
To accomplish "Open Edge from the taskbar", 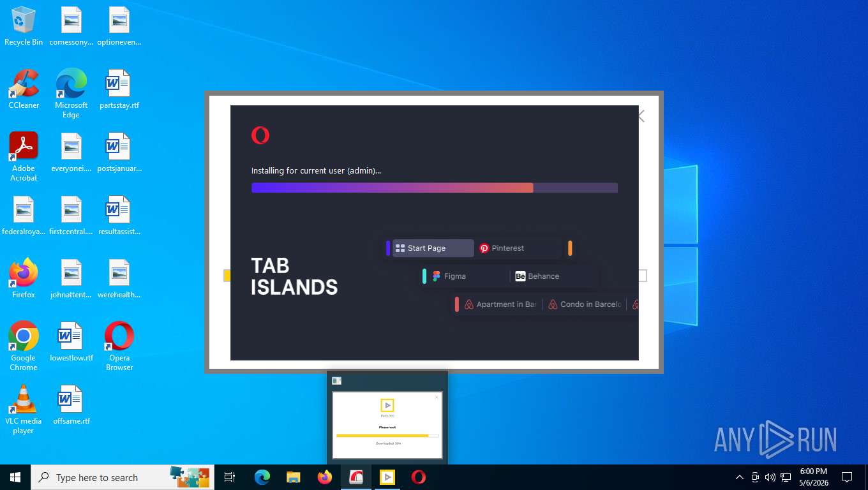I will (262, 477).
